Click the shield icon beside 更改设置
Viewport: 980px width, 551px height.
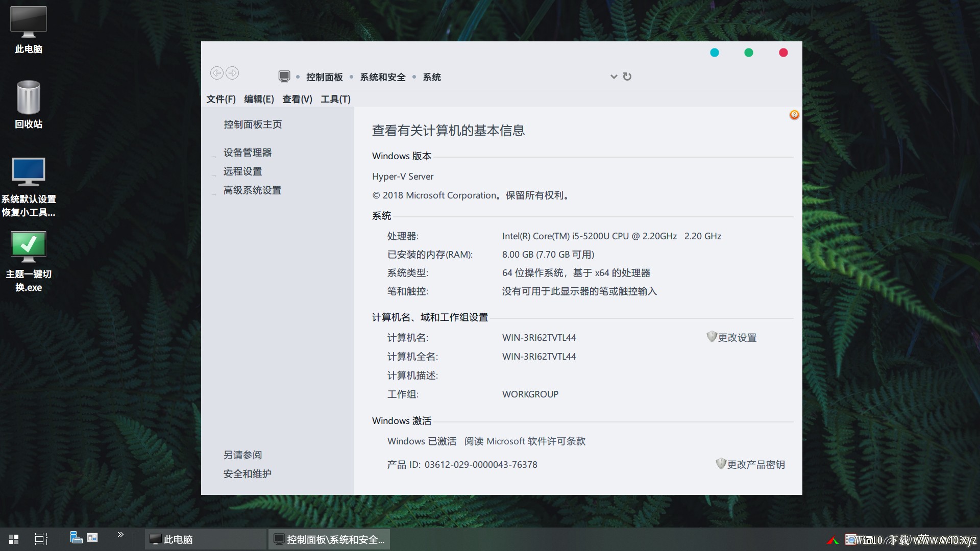[x=712, y=337]
